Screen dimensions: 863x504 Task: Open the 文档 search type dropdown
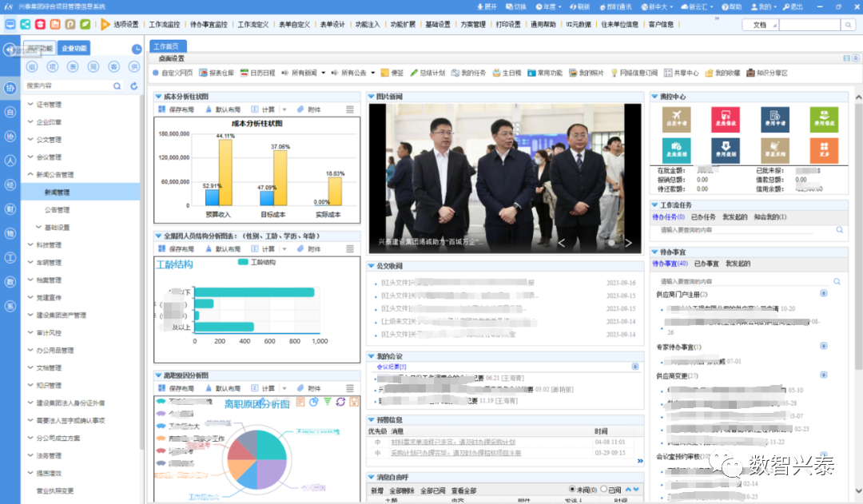(x=764, y=25)
